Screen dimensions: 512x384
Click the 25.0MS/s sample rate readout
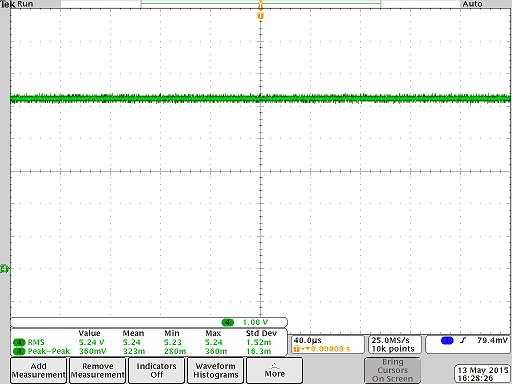pos(390,340)
